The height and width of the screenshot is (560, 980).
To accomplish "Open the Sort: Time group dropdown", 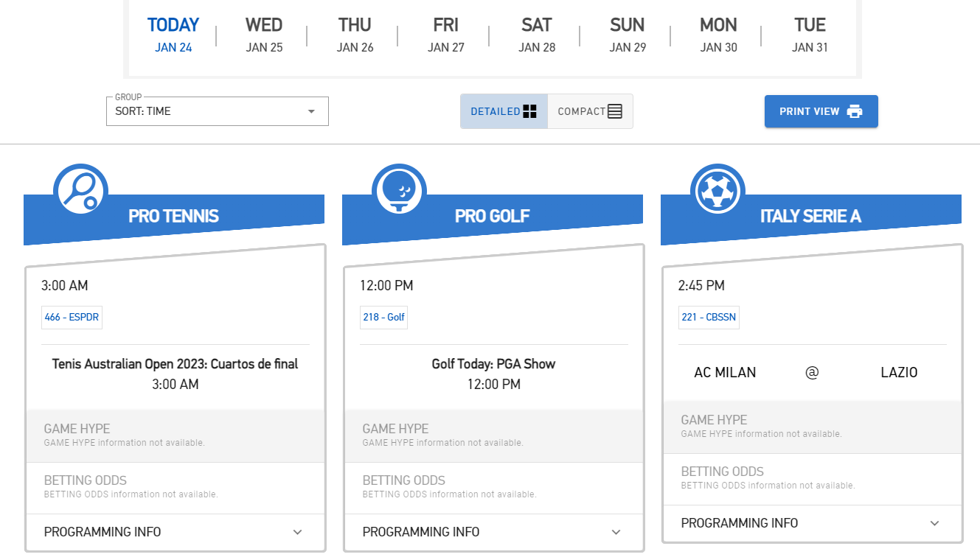I will 218,111.
